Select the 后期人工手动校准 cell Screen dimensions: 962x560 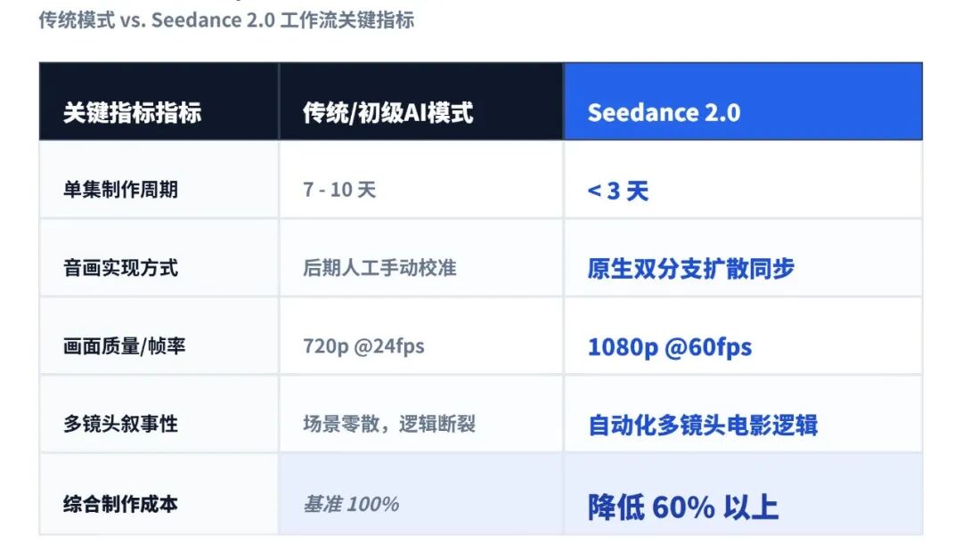(379, 268)
